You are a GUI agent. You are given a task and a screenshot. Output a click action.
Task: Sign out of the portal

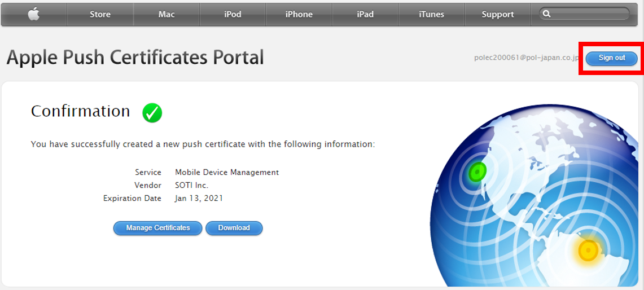point(612,58)
